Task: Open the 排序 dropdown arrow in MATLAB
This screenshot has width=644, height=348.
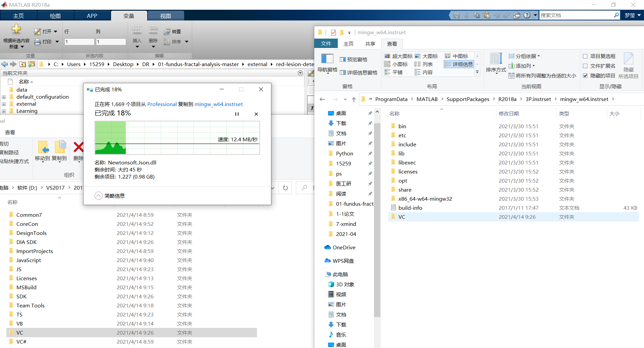Action: click(186, 42)
